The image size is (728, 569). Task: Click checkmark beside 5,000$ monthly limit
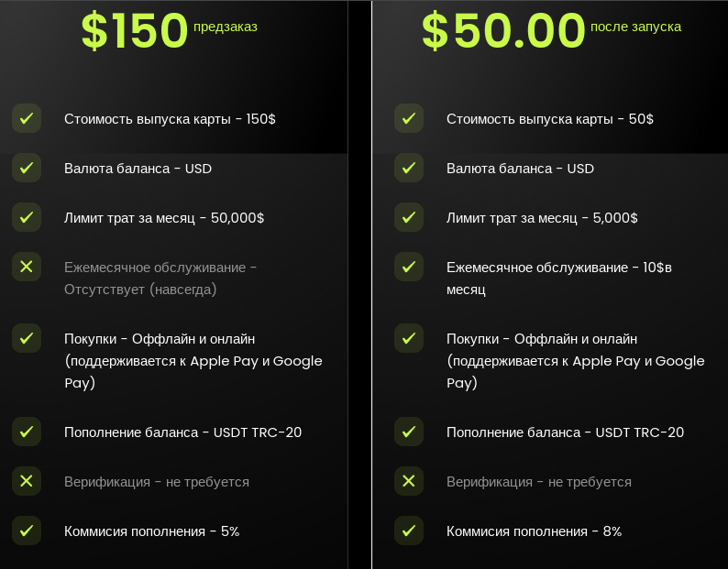pos(409,217)
